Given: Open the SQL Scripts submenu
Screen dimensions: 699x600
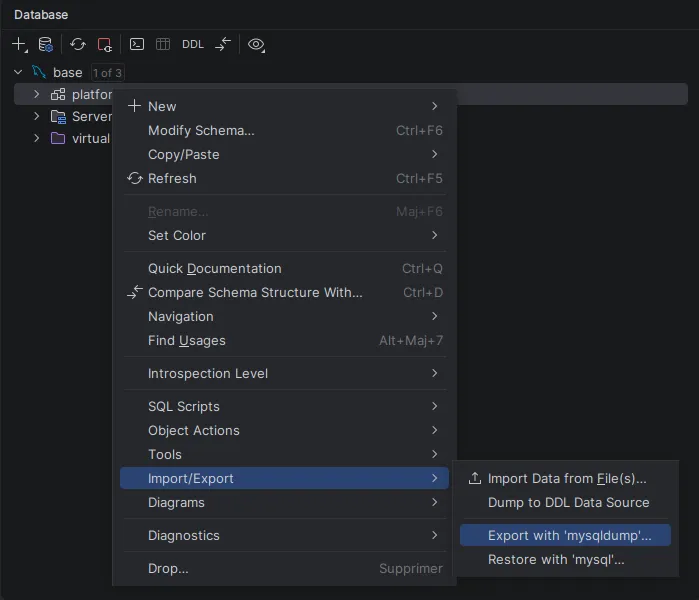Looking at the screenshot, I should (x=284, y=407).
